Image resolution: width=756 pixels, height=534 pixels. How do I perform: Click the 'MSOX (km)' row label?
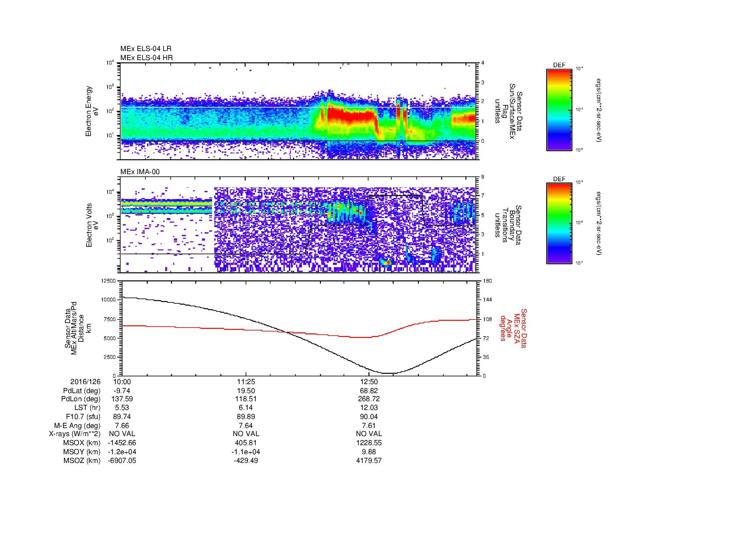click(82, 443)
